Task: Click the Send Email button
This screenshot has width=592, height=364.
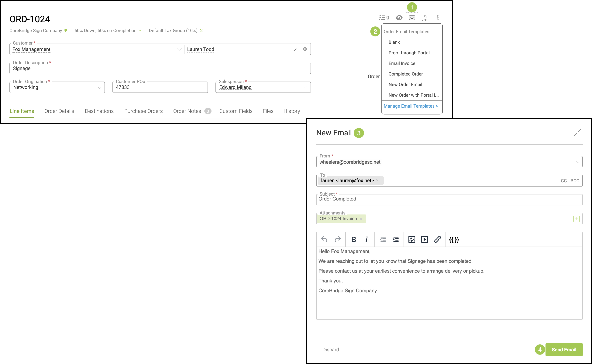Action: [x=564, y=349]
